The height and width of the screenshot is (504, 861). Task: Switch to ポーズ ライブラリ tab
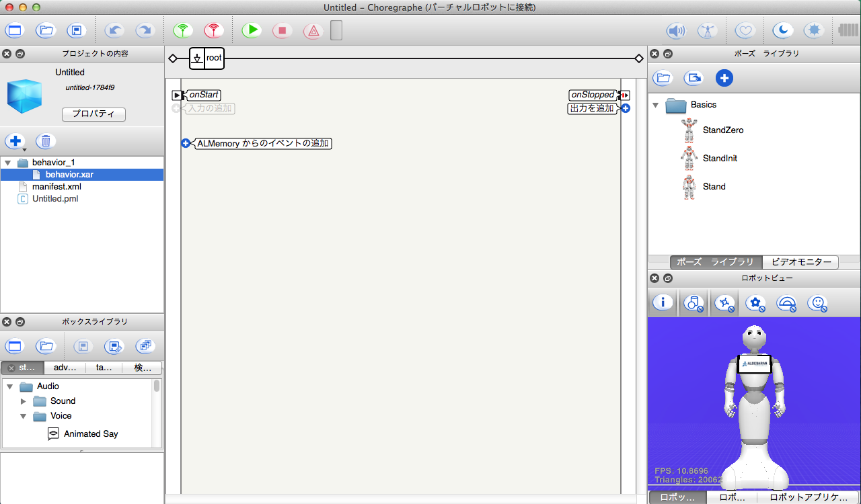[x=716, y=263]
